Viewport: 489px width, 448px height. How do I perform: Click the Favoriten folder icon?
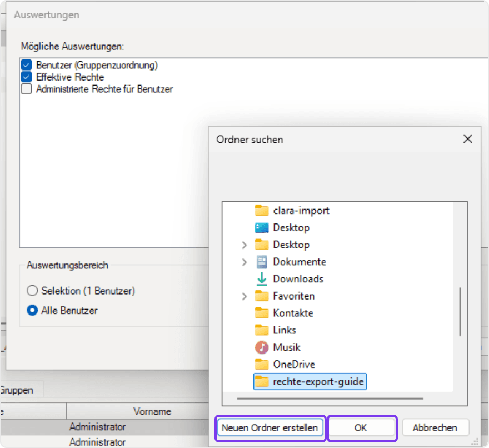262,296
